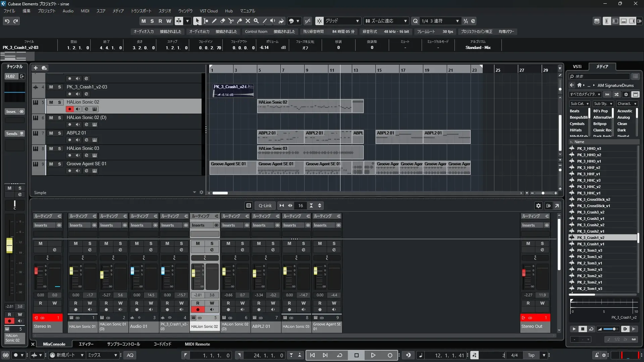
Task: Solo the Groove Agent SE 01 track
Action: click(x=59, y=164)
